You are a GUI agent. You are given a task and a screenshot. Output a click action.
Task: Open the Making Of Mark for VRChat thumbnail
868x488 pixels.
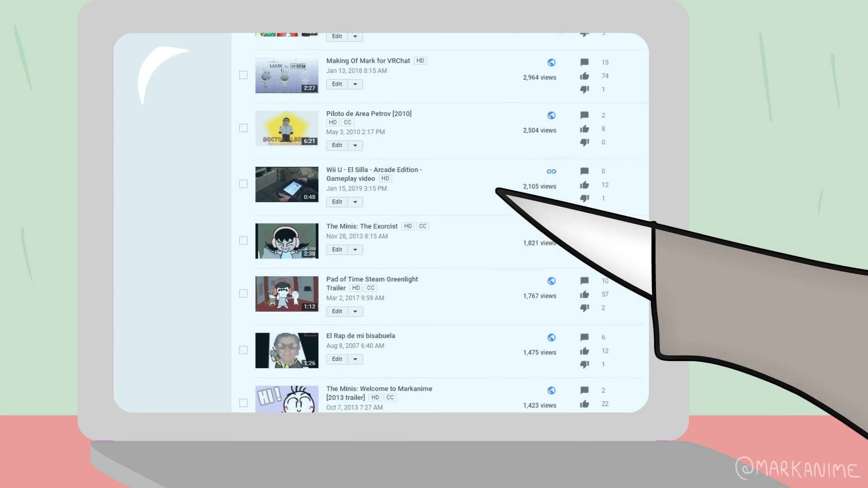pyautogui.click(x=287, y=75)
